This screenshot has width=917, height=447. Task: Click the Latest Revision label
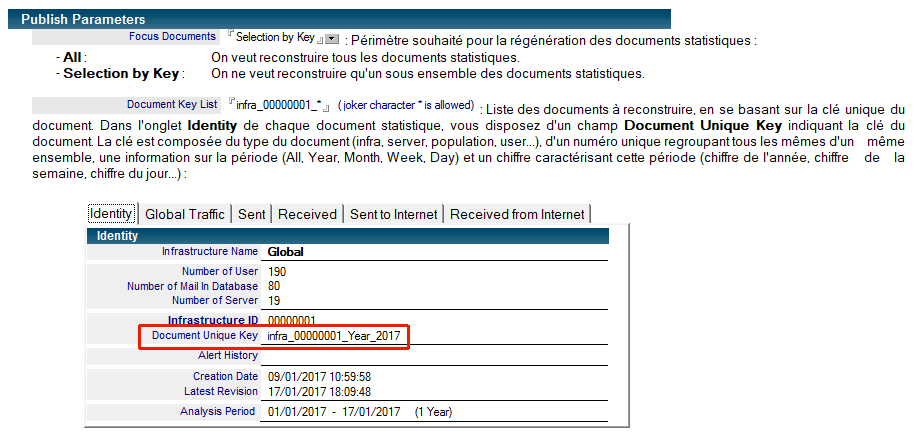(220, 391)
